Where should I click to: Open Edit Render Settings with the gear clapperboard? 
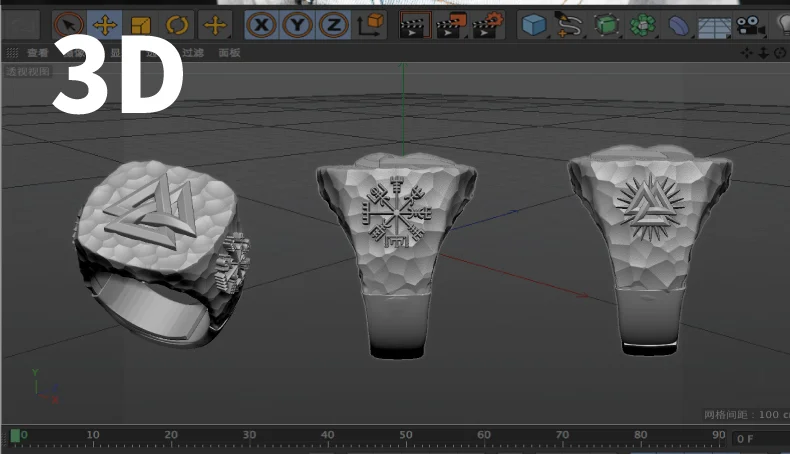(x=487, y=25)
